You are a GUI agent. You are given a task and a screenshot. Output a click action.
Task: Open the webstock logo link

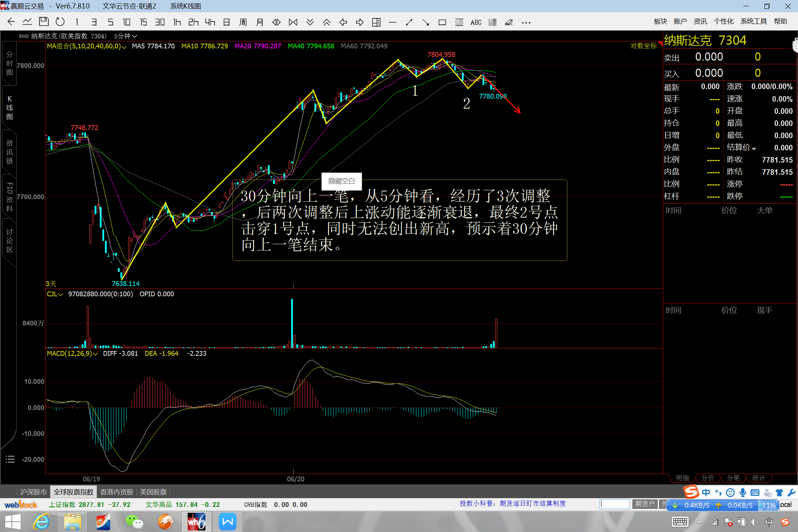tap(21, 505)
